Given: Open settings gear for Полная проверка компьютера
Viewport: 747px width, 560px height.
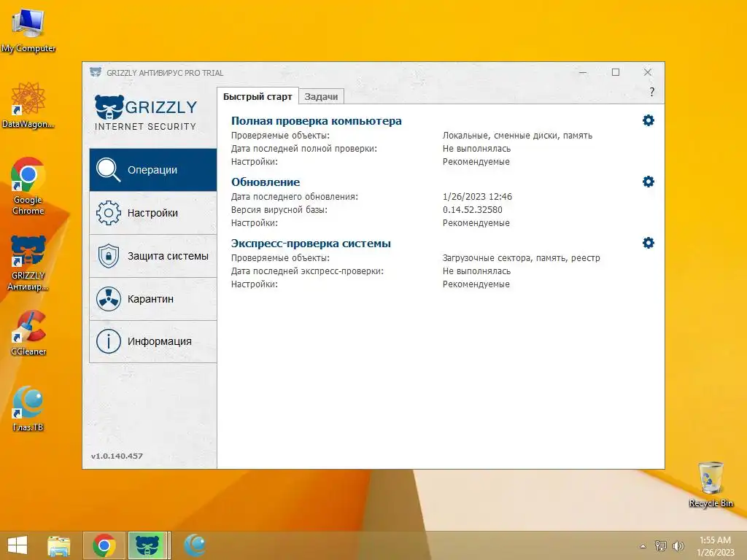Looking at the screenshot, I should (x=648, y=120).
